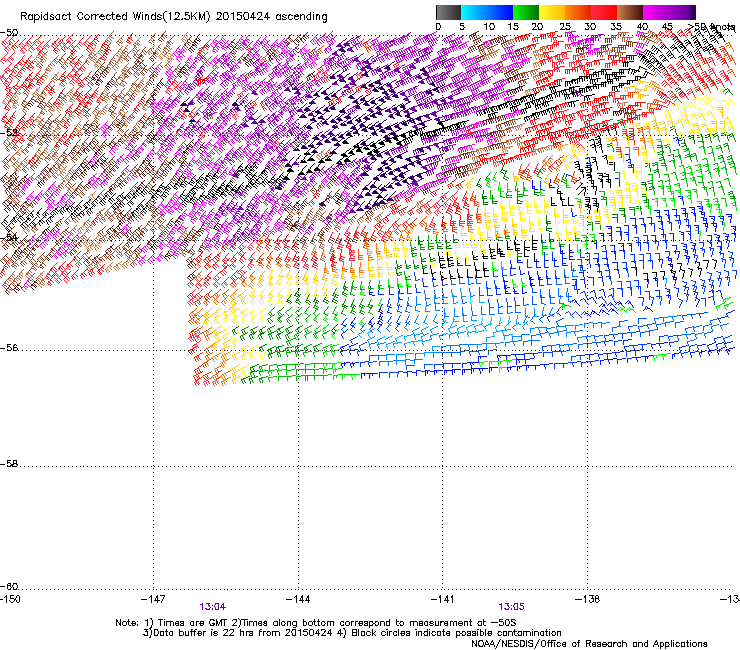Click the chart title 'Rapidscat Corrected Winds(12.5KM)'
The image size is (740, 650).
115,17
